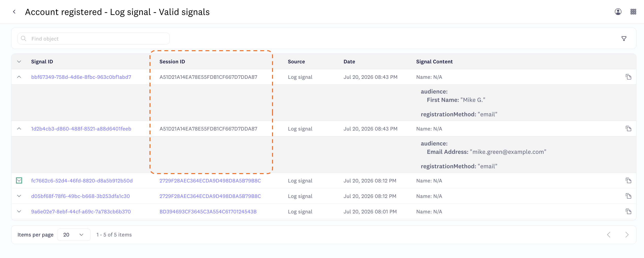The width and height of the screenshot is (644, 258).
Task: Open the filter funnel icon
Action: click(624, 39)
